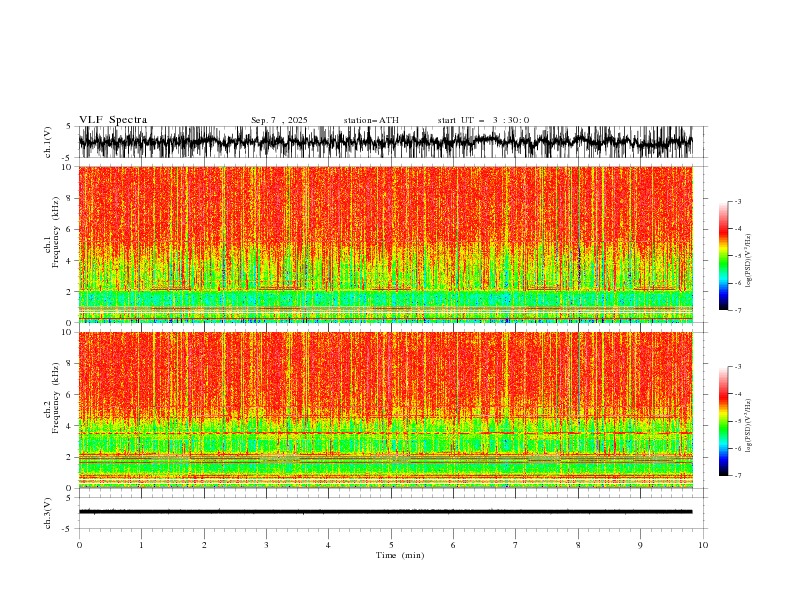The image size is (792, 612).
Task: Click the ch.1 colorbar "log(PSD)(V²/Hz)" label
Action: tap(749, 261)
